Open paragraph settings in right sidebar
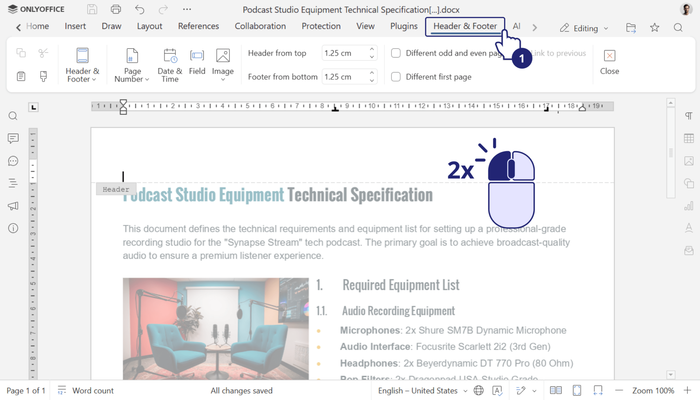The image size is (700, 400). (688, 116)
